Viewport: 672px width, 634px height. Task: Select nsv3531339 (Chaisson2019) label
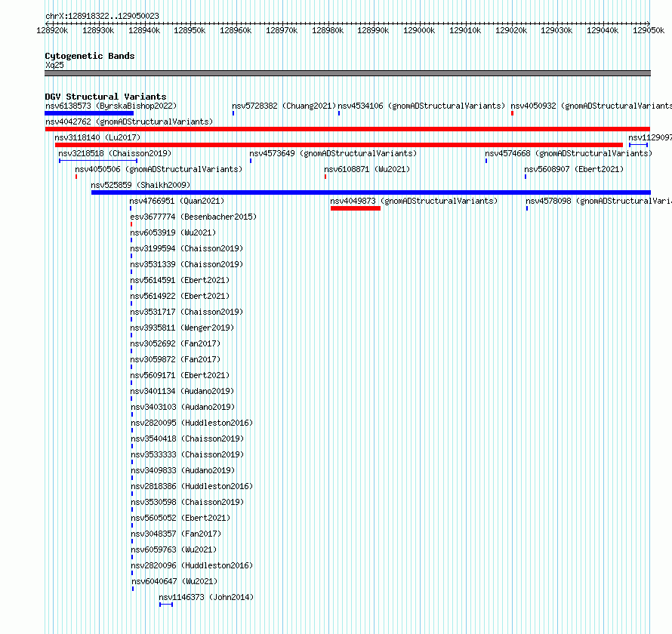click(186, 264)
